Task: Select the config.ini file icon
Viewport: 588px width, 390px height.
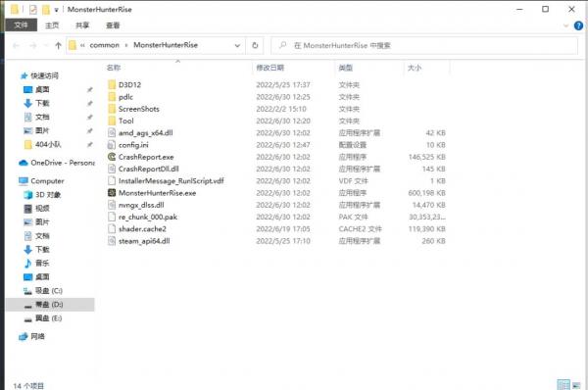Action: point(112,145)
